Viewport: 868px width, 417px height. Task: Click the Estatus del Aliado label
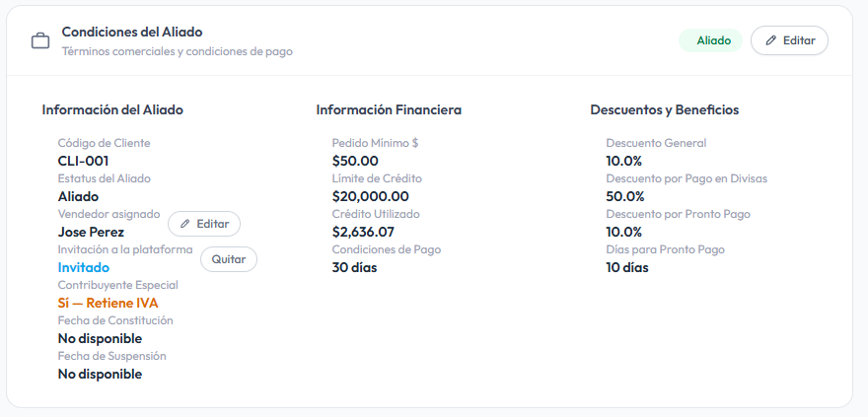(105, 178)
